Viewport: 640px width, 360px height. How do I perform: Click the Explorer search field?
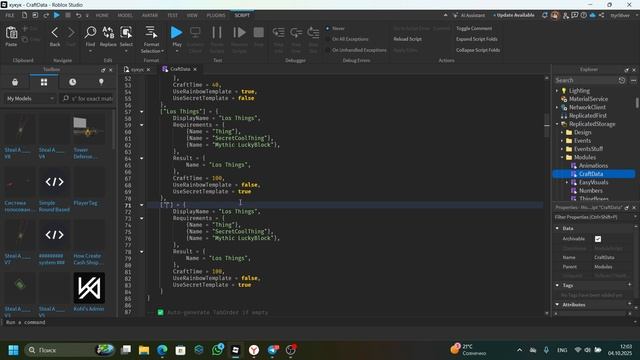coord(584,80)
